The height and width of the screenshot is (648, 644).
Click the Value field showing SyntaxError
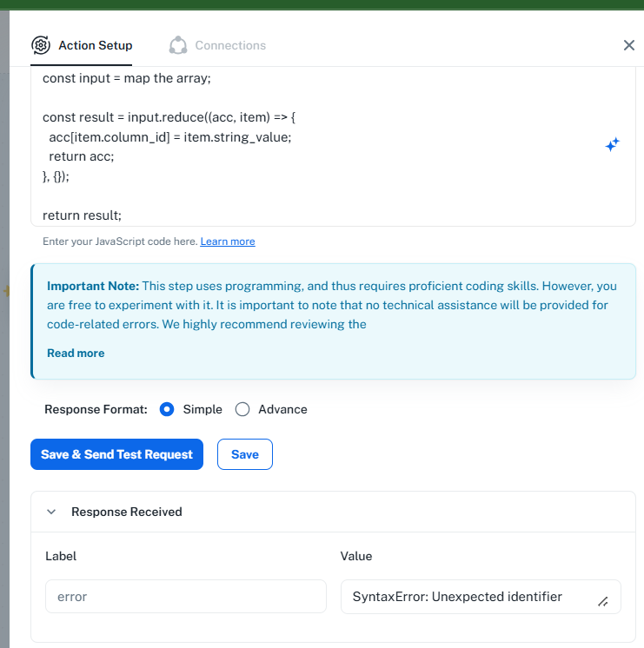(x=469, y=597)
